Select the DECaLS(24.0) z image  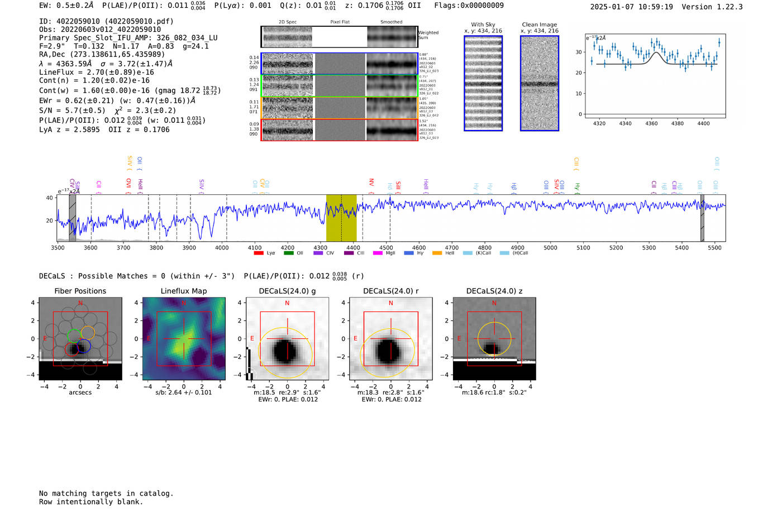click(494, 339)
